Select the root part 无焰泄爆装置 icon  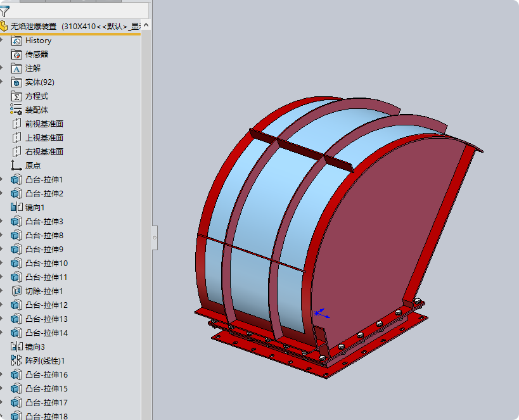coord(3,26)
